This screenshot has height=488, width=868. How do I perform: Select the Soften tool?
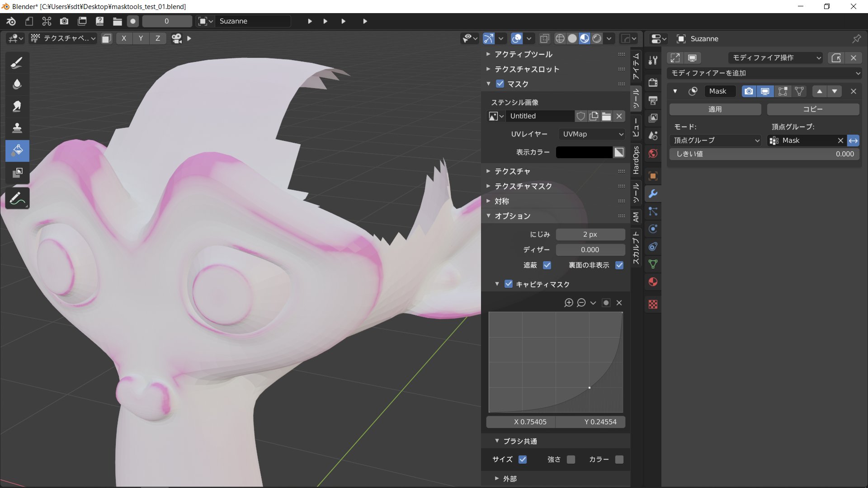(17, 84)
